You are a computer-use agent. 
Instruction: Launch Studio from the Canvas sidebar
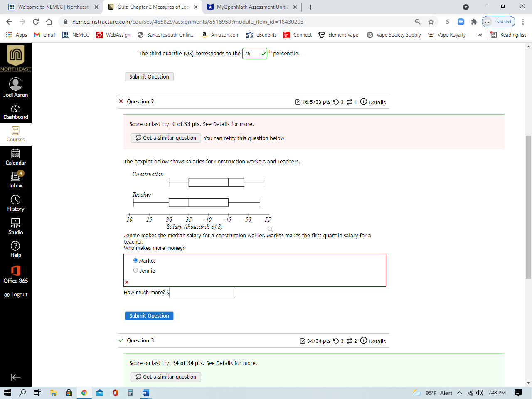(x=16, y=227)
